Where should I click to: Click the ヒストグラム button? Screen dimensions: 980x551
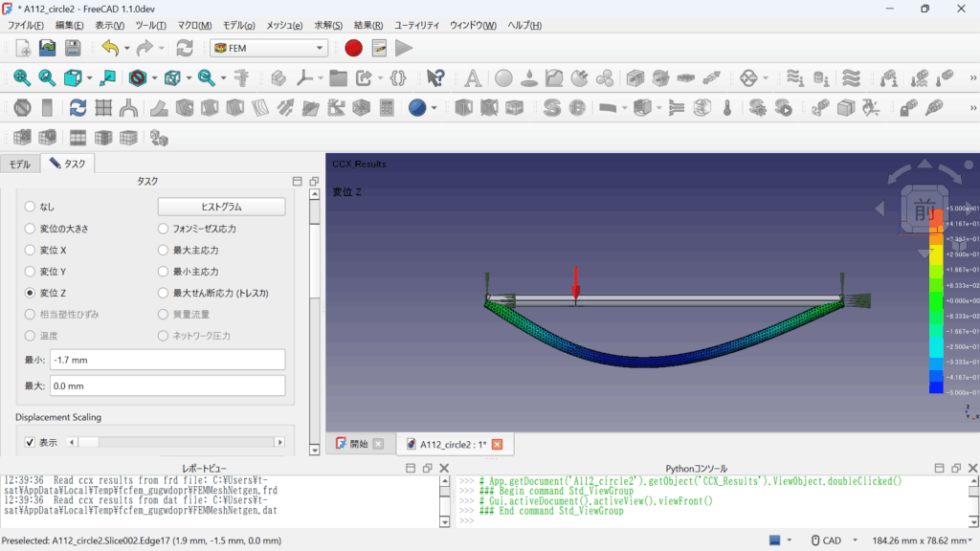tap(221, 207)
